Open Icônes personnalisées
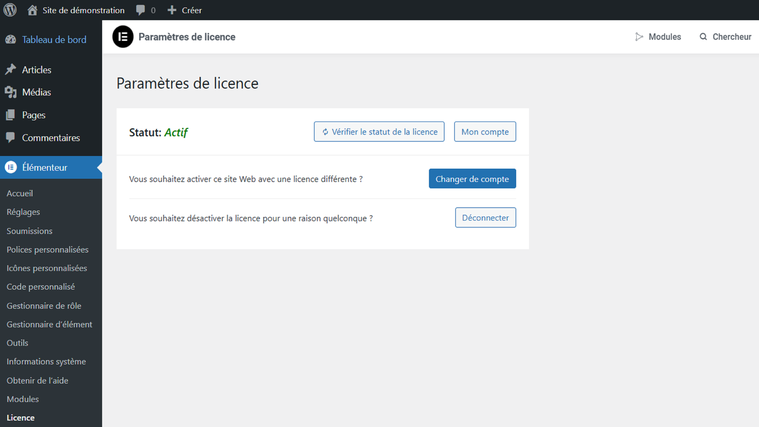This screenshot has height=427, width=759. point(47,268)
